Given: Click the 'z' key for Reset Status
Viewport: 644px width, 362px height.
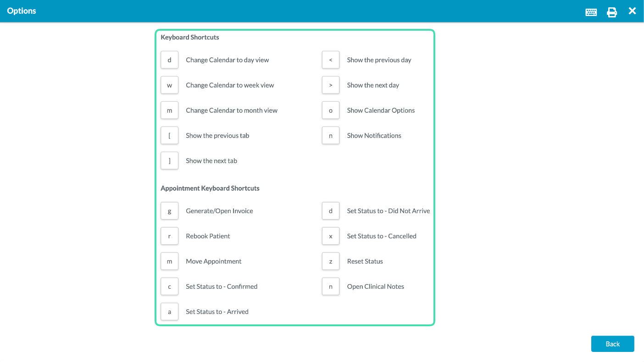Looking at the screenshot, I should click(x=331, y=261).
